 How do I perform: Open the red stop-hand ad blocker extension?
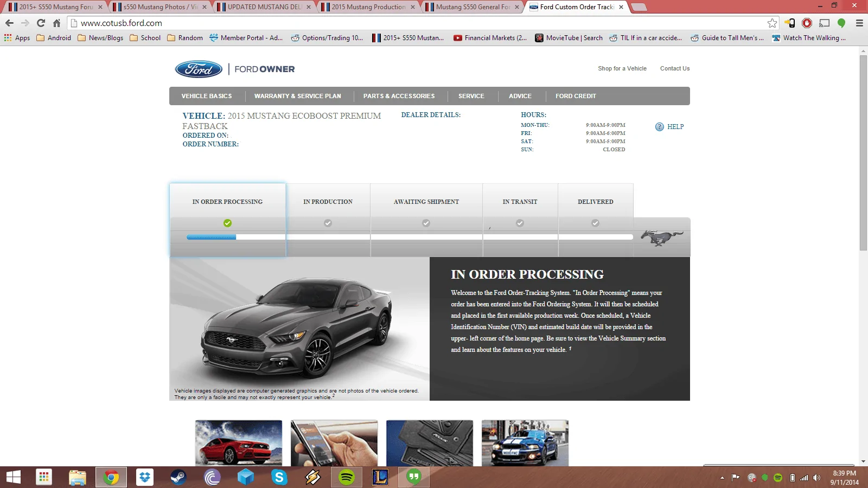click(x=807, y=23)
